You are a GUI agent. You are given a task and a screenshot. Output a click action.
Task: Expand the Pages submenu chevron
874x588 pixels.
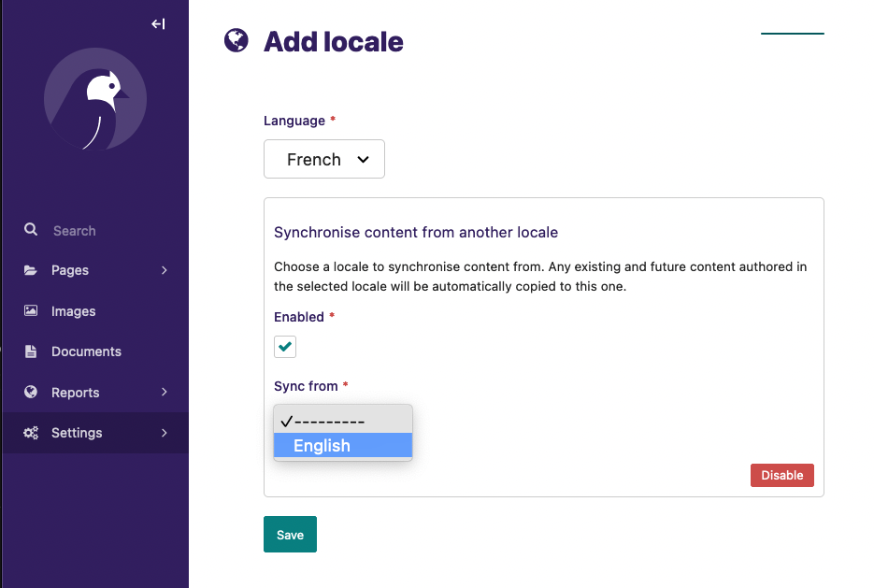[165, 270]
